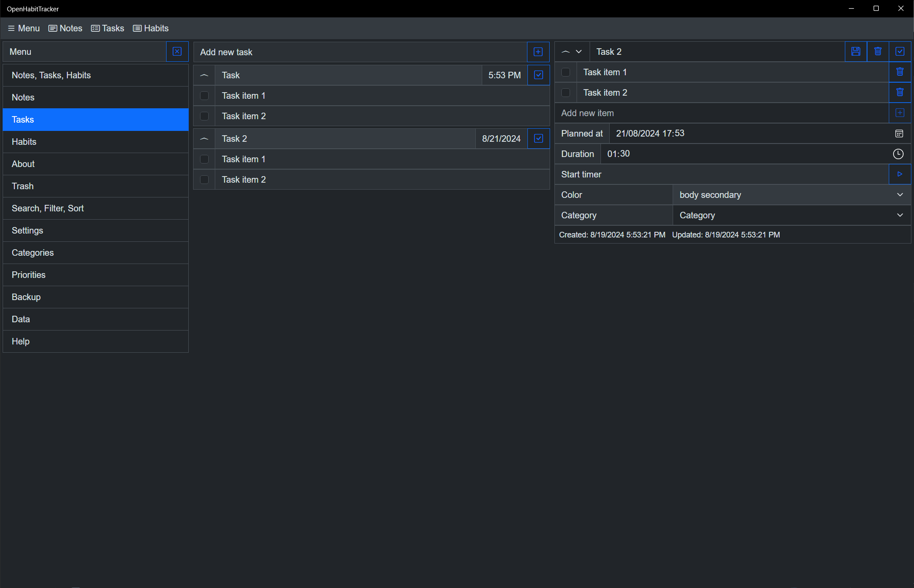Check Task item 1 under Task 2 list

[x=204, y=159]
